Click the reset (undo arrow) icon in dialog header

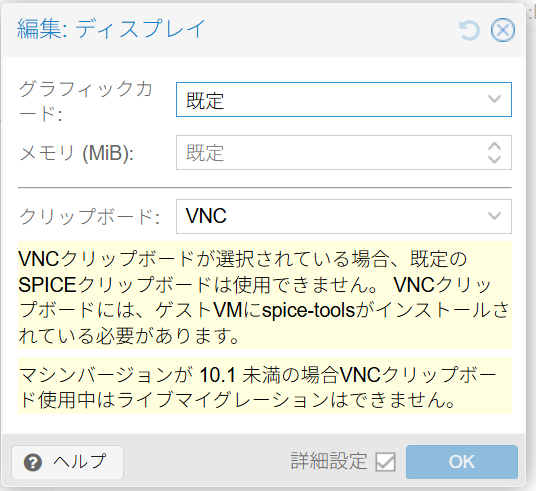[469, 30]
